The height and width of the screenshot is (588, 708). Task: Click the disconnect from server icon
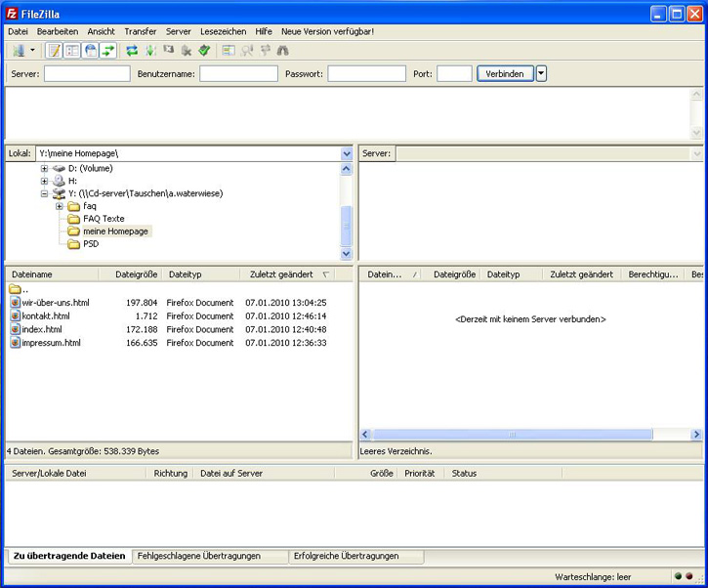[186, 51]
